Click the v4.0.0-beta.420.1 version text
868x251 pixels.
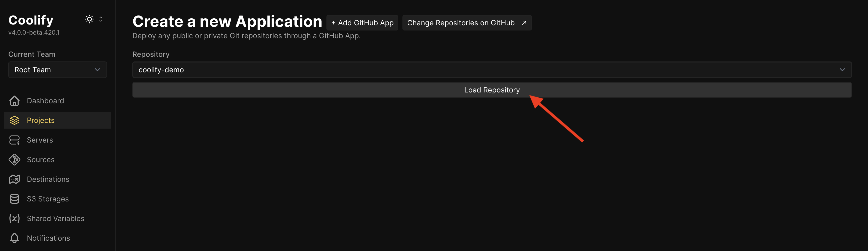(34, 32)
